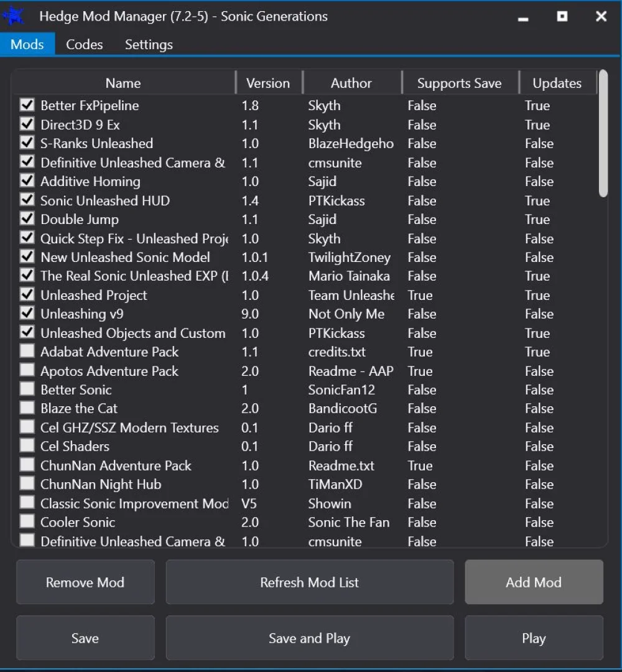Click the author BlazeHedgeho cell
This screenshot has height=672, width=622.
[x=351, y=144]
